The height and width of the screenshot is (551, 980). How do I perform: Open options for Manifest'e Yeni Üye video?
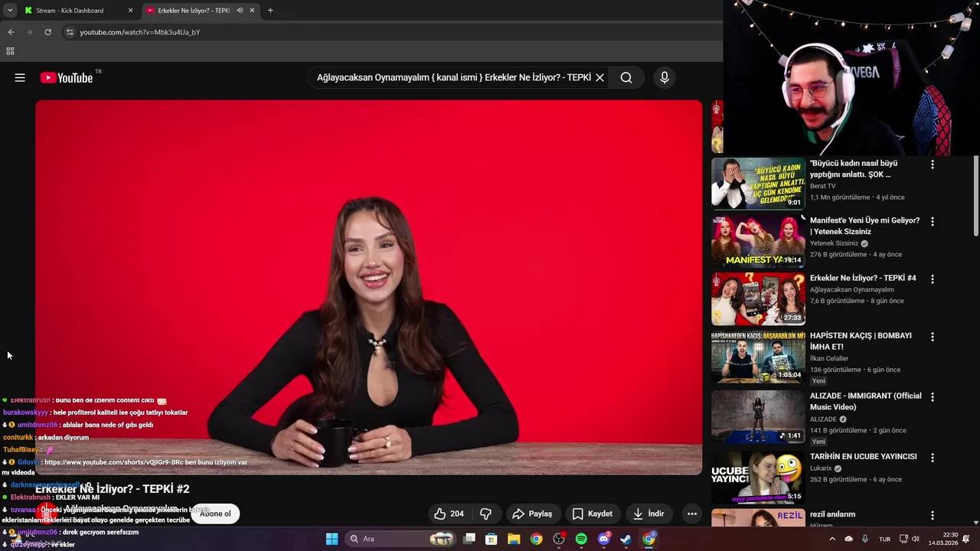(933, 222)
